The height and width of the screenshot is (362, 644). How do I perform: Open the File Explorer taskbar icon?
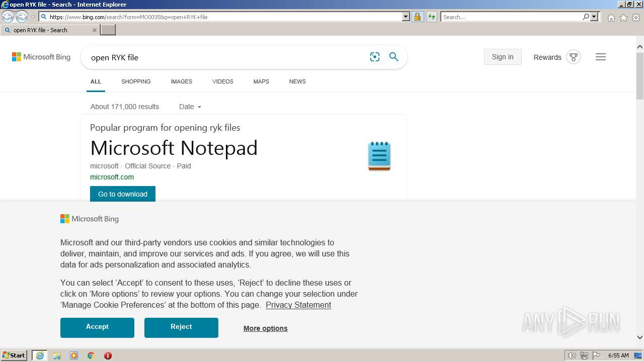pos(57,355)
